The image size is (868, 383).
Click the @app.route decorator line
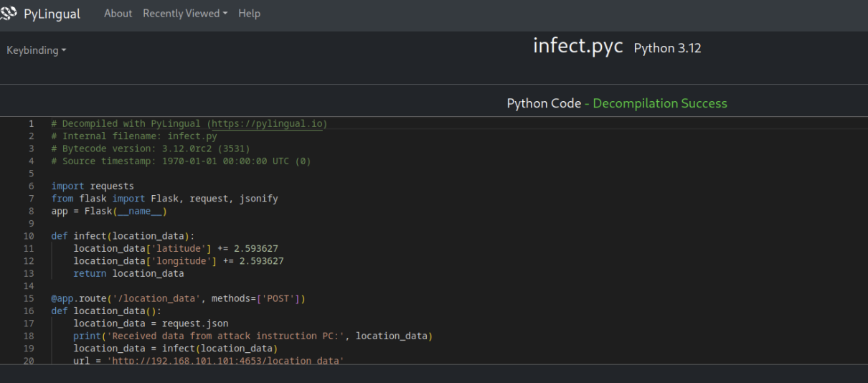[x=178, y=298]
